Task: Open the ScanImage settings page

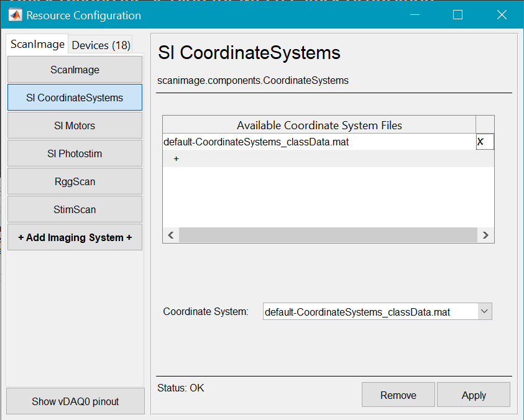Action: 75,70
